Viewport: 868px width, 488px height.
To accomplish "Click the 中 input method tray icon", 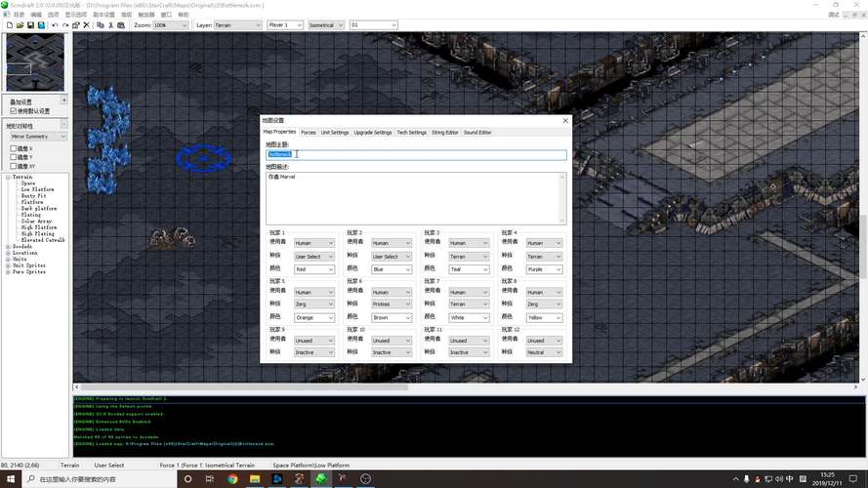I will click(x=789, y=479).
